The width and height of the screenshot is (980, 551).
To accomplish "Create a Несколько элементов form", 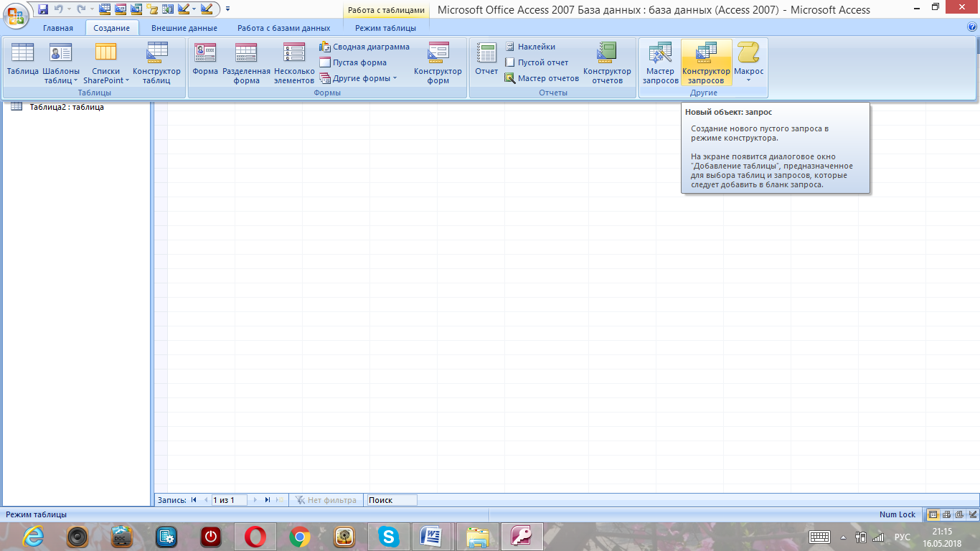I will (x=294, y=62).
